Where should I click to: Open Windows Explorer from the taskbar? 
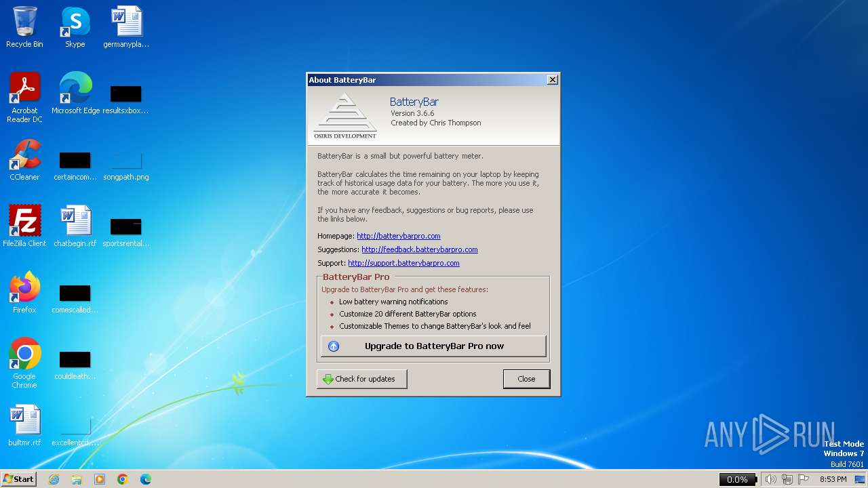pyautogui.click(x=77, y=479)
